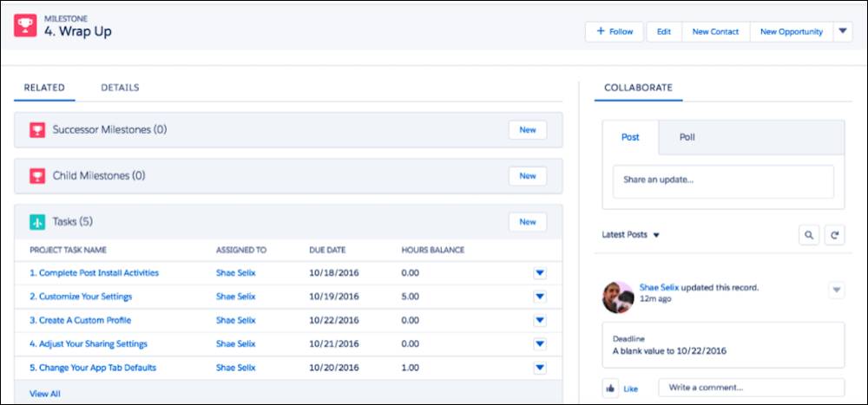The height and width of the screenshot is (405, 868).
Task: Open task 5. Change Your App Tab Defaults
Action: click(x=93, y=368)
